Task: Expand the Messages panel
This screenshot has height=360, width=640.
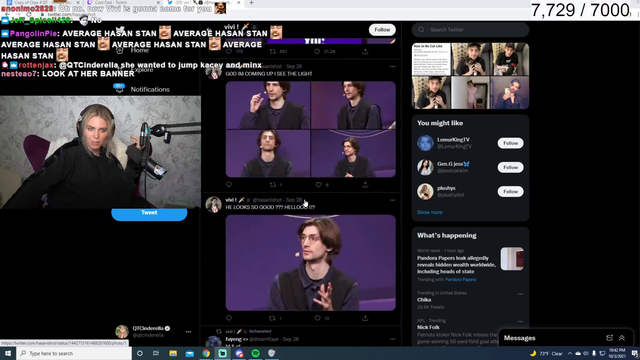Action: coord(622,338)
